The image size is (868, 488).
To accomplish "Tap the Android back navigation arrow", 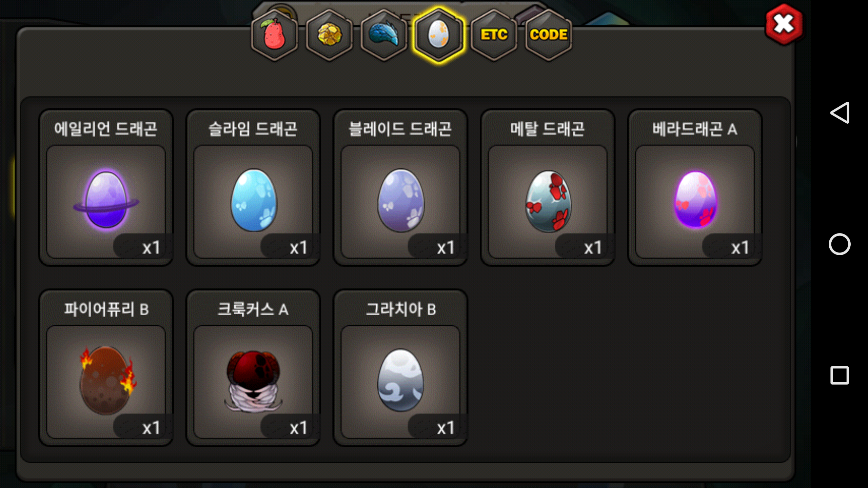I will click(840, 113).
